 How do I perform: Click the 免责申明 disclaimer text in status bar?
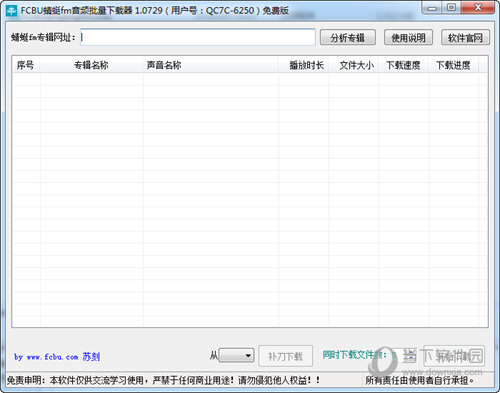[163, 380]
